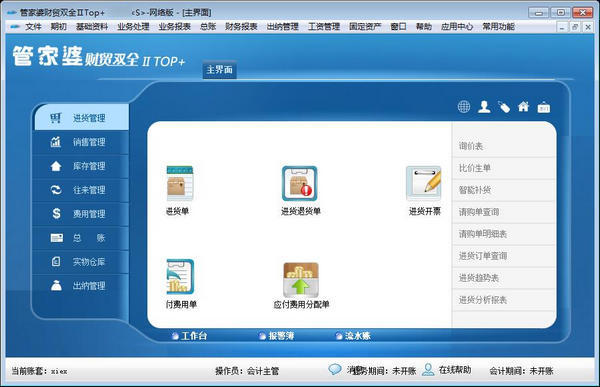This screenshot has height=387, width=600.
Task: Select 库存管理 in the sidebar
Action: coord(81,166)
